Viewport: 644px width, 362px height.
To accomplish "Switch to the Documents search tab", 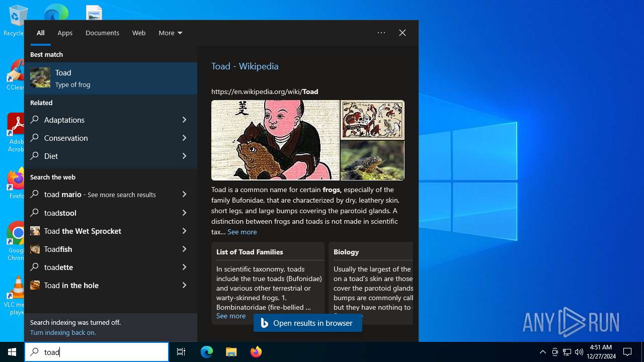I will (x=102, y=33).
